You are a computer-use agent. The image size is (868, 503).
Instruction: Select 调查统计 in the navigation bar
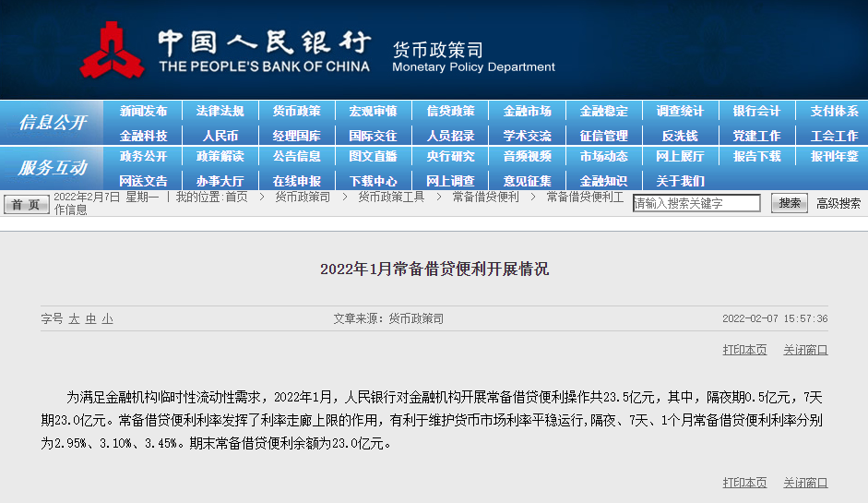coord(680,111)
